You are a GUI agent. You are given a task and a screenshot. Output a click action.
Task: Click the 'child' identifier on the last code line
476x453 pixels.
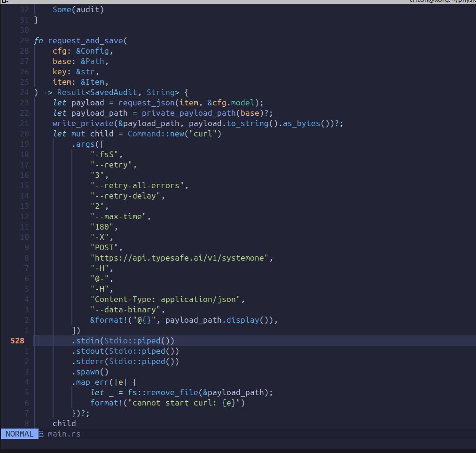pos(64,423)
